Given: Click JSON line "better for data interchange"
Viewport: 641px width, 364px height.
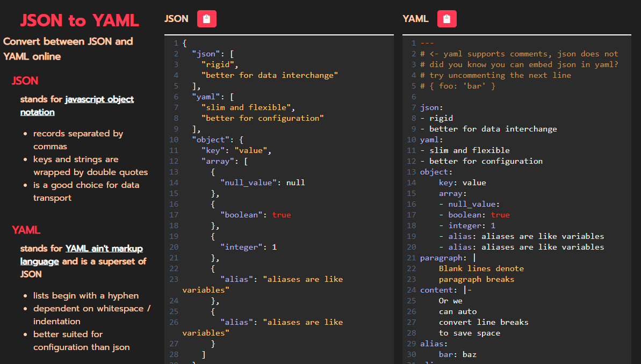Looking at the screenshot, I should click(269, 75).
